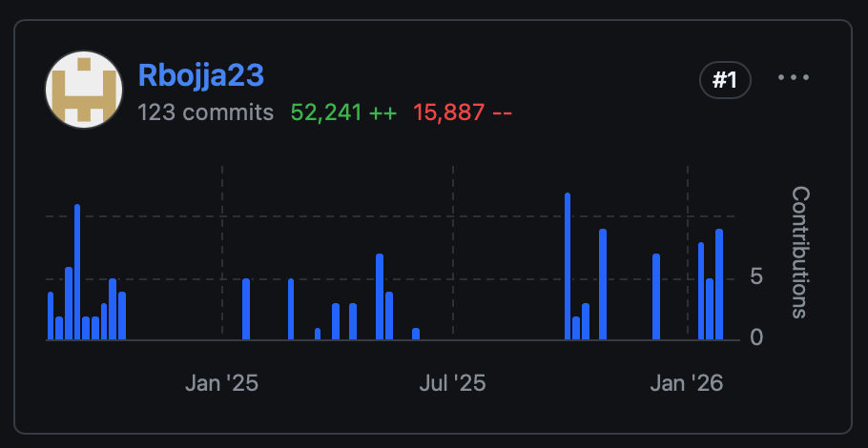Click the red 15,887 deletions count

463,112
